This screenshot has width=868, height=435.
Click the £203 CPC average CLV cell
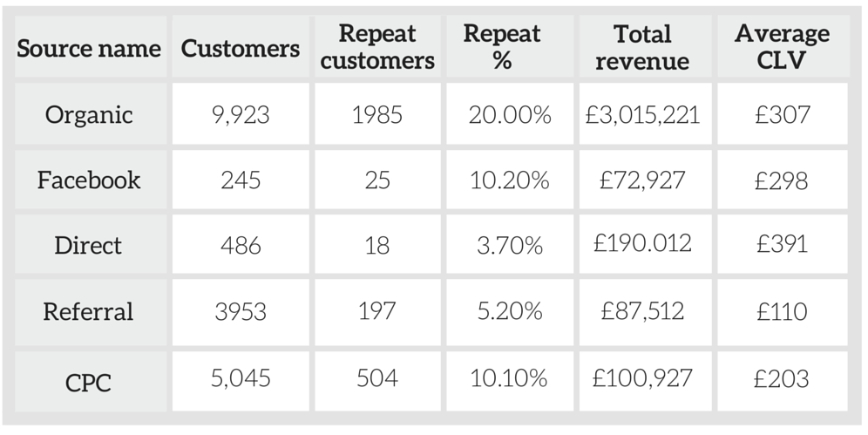point(782,378)
